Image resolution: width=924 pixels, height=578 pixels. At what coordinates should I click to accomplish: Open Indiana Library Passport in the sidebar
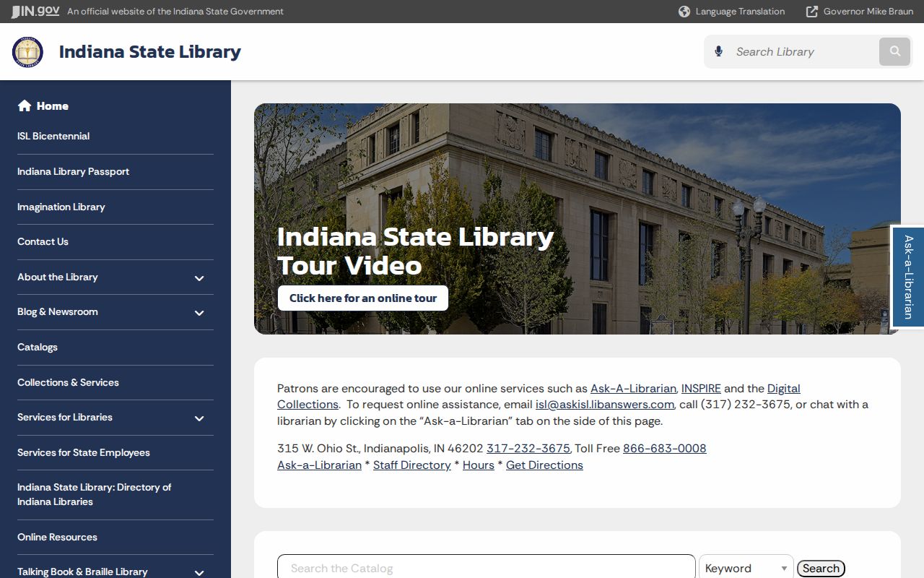[x=73, y=171]
